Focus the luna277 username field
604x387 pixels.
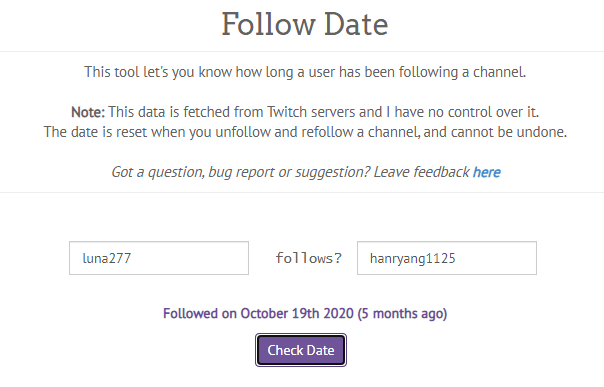(x=159, y=258)
